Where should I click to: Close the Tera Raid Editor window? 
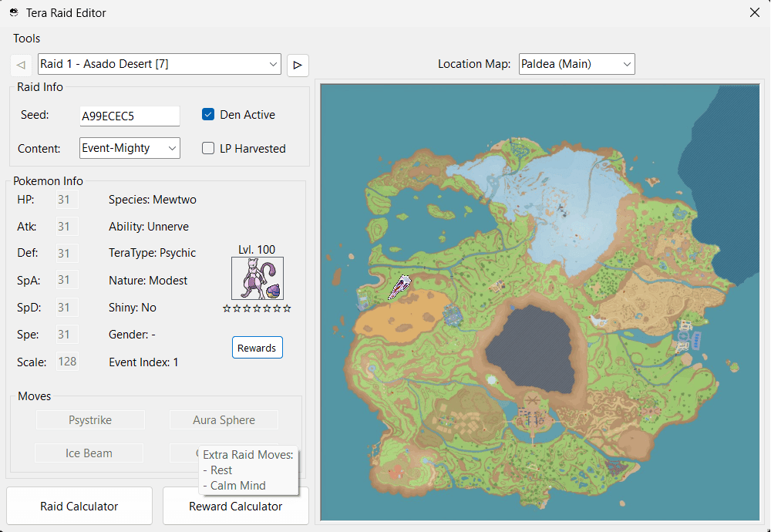[754, 12]
